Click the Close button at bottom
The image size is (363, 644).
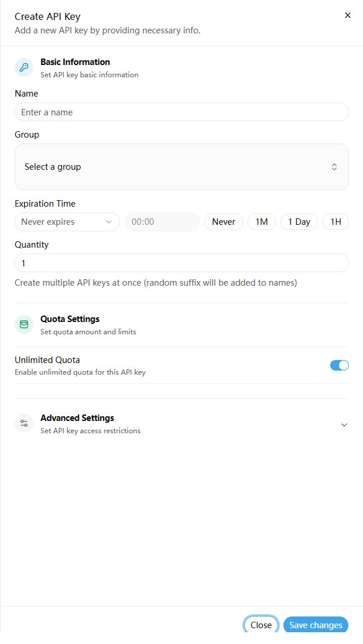click(261, 625)
